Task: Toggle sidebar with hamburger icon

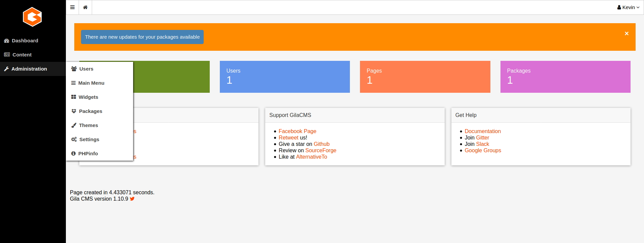Action: coord(72,7)
